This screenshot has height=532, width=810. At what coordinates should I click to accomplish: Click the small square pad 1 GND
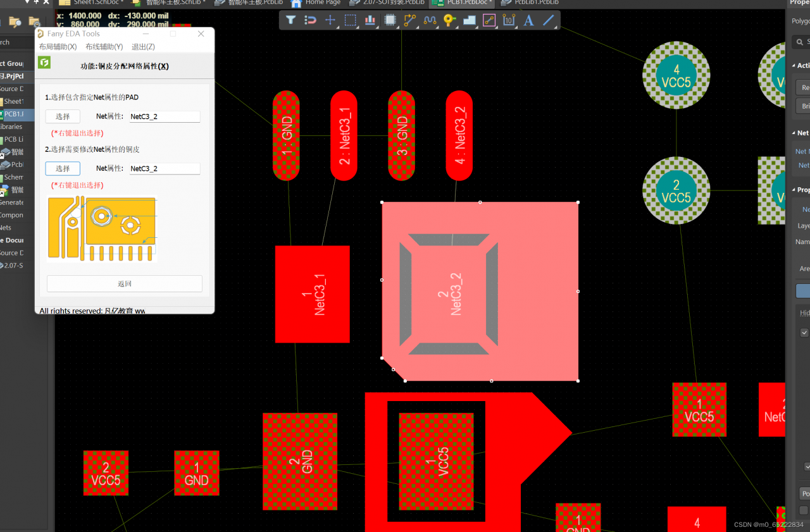point(197,473)
